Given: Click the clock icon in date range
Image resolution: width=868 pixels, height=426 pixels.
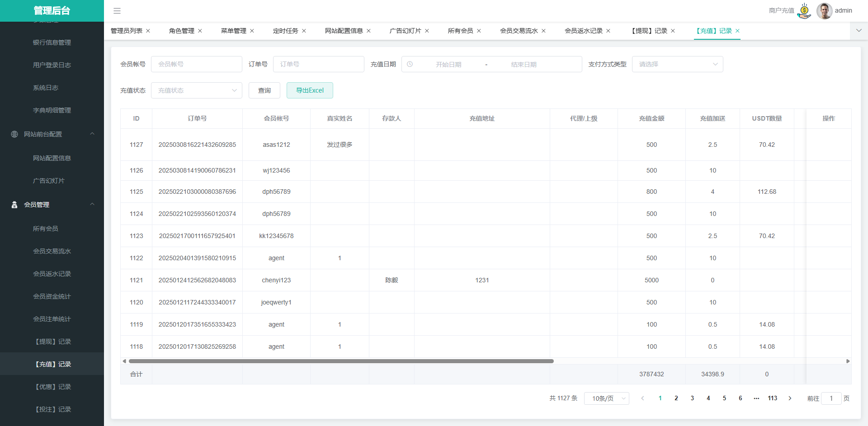Looking at the screenshot, I should tap(410, 64).
